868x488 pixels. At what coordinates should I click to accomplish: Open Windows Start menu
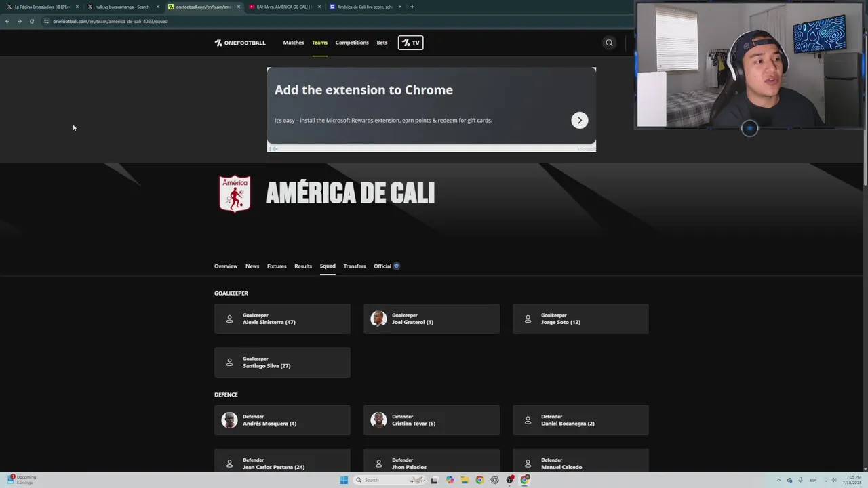(344, 480)
